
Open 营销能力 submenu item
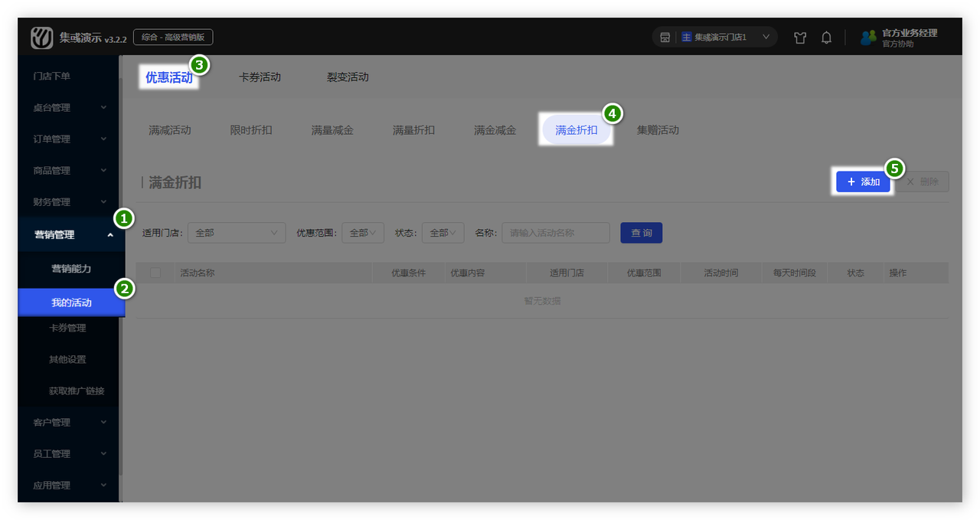click(x=71, y=269)
